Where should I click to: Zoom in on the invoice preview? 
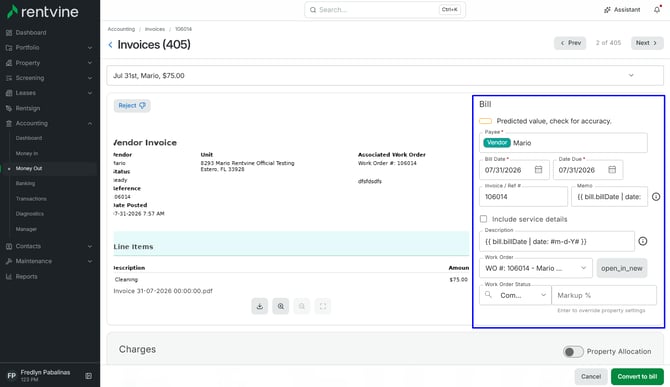[280, 306]
